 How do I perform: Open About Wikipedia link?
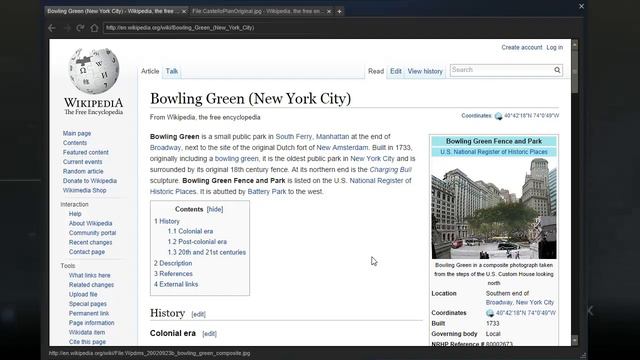pyautogui.click(x=91, y=223)
